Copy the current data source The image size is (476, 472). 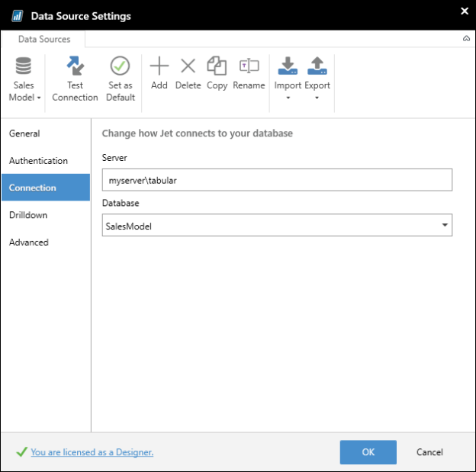217,73
